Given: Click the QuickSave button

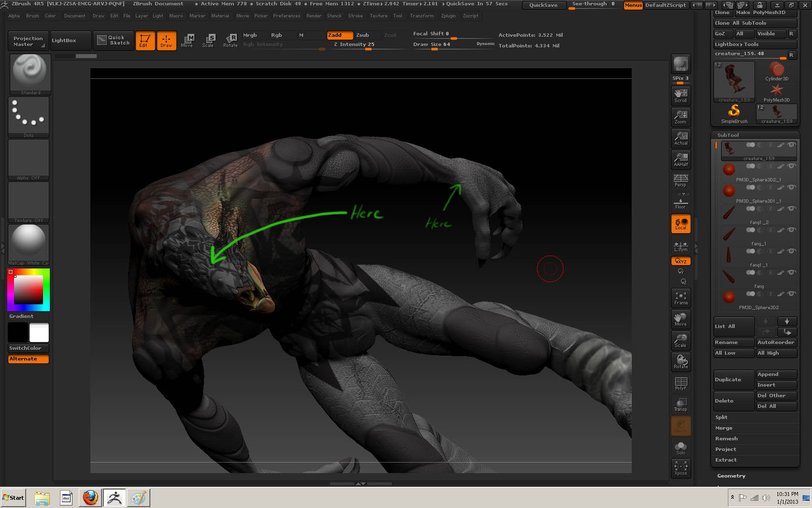Looking at the screenshot, I should [x=543, y=5].
